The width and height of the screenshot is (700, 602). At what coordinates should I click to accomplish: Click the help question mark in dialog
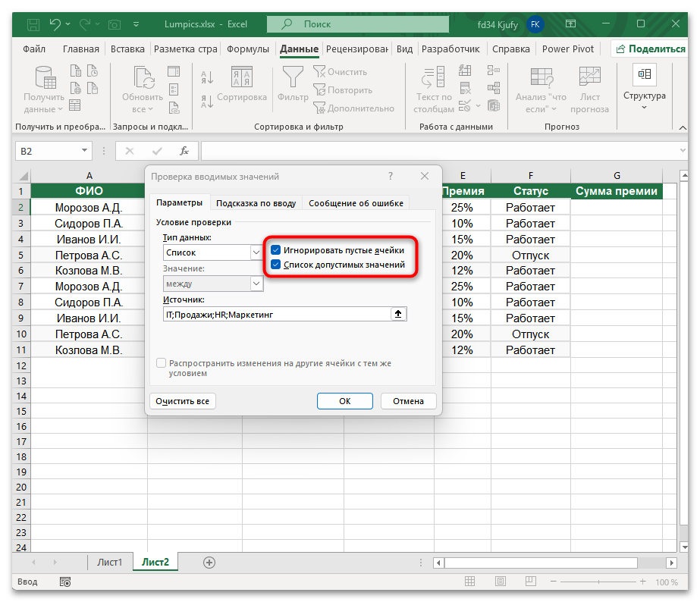391,177
